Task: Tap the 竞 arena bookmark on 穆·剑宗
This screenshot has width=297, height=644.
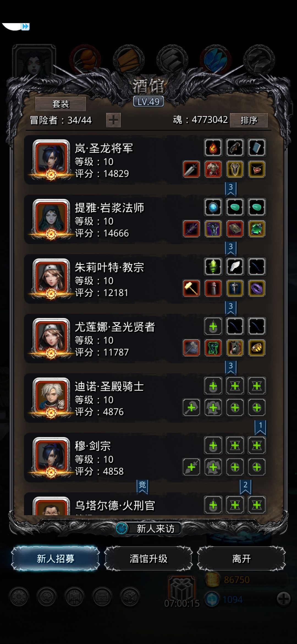Action: tap(142, 486)
